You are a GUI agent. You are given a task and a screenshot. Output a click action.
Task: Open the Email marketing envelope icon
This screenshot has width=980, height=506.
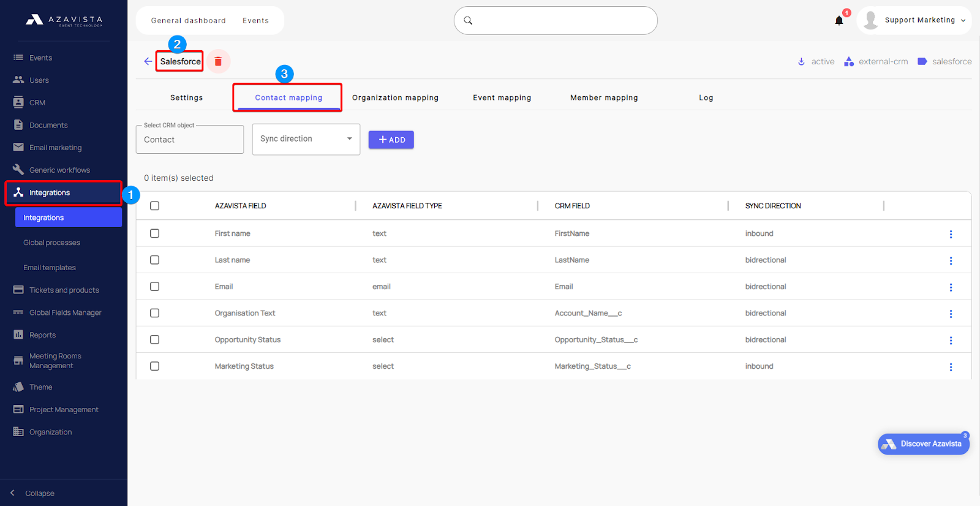(x=18, y=147)
